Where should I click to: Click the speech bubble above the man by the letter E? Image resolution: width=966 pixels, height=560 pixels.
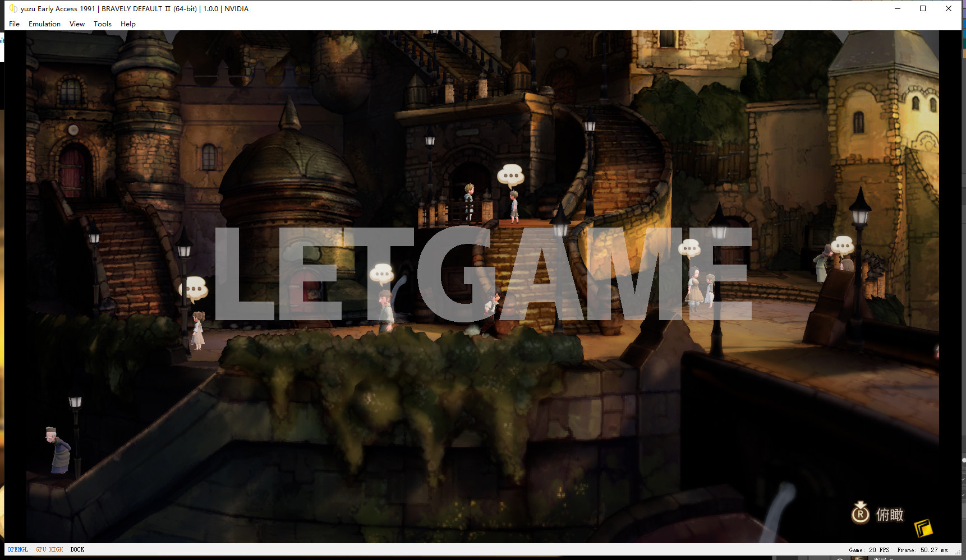(382, 274)
